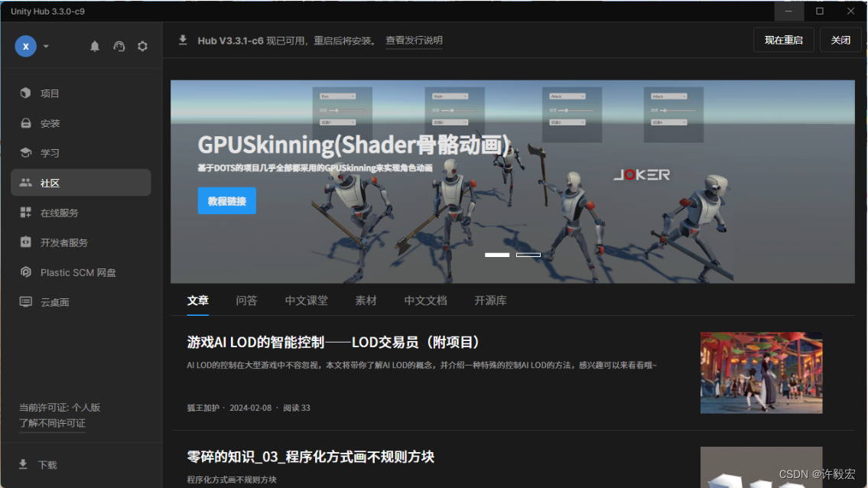Click the Community people icon
Screen dimensions: 868x488
[25, 182]
